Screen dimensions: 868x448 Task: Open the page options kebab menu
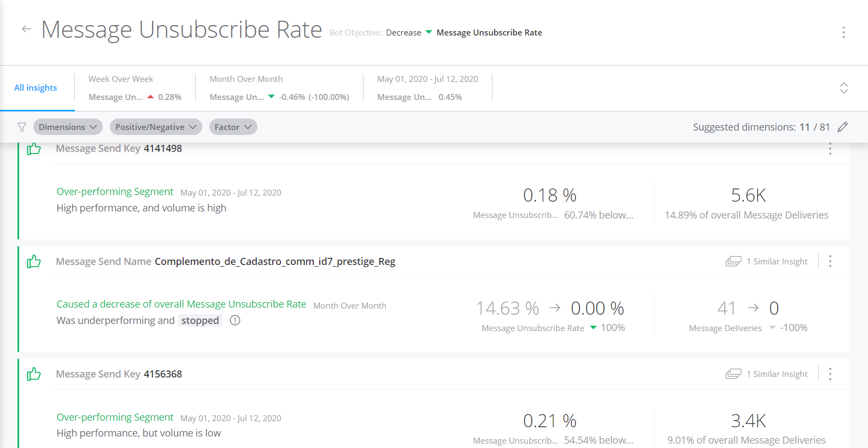click(x=843, y=32)
